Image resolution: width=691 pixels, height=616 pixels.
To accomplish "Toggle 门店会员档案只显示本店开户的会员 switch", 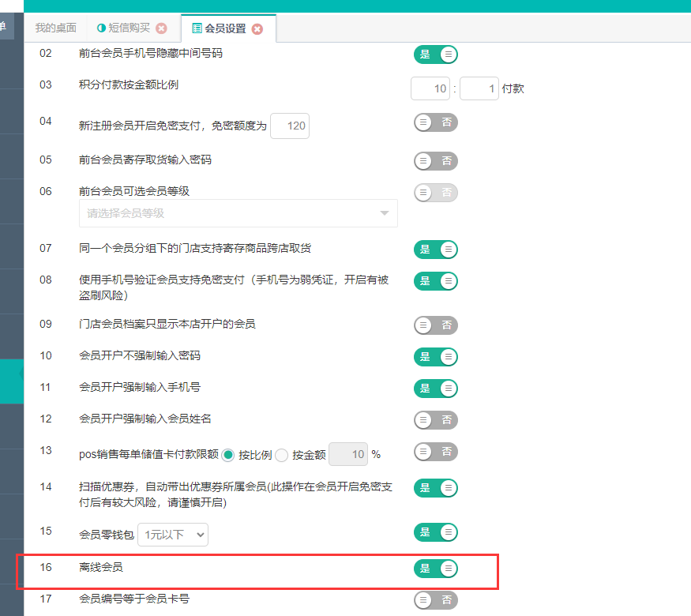I will pyautogui.click(x=436, y=325).
